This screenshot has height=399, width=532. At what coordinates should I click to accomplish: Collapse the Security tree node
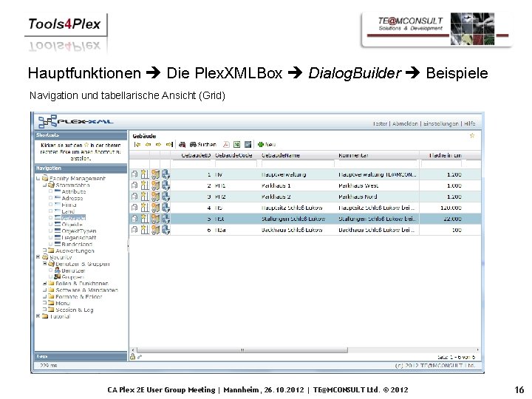tap(38, 257)
